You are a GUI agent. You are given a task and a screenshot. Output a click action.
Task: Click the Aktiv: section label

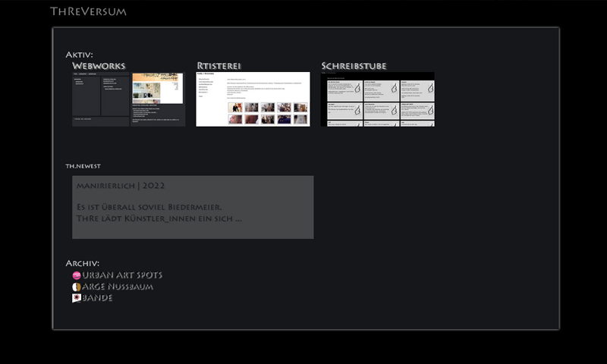coord(80,55)
